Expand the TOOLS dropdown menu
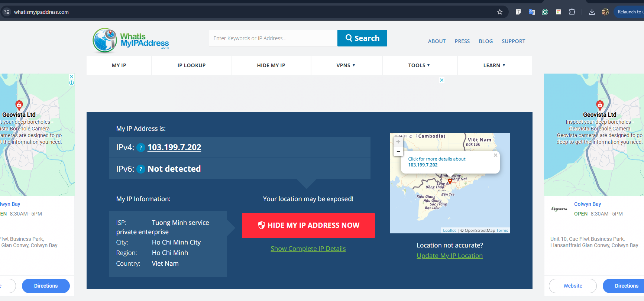This screenshot has width=644, height=301. click(419, 65)
